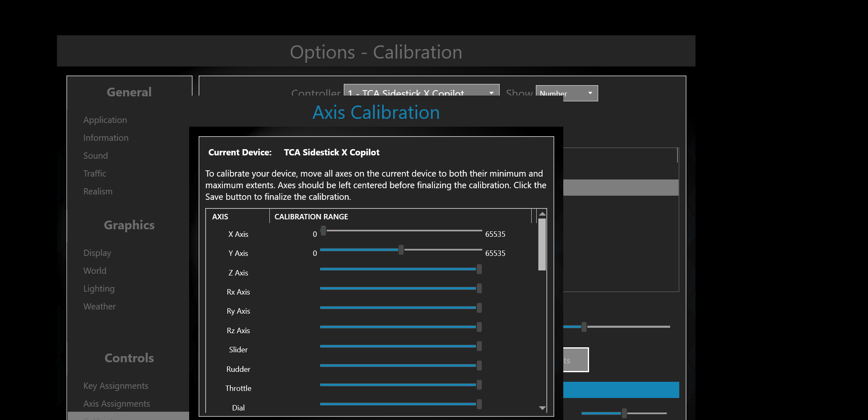Click the axis list scrollbar up arrow
This screenshot has height=420, width=868.
(x=542, y=214)
